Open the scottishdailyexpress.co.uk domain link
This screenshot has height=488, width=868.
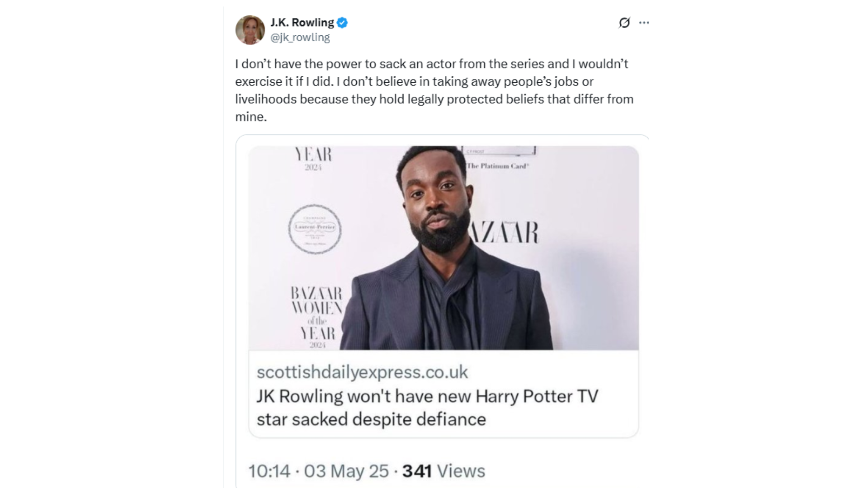pyautogui.click(x=362, y=372)
